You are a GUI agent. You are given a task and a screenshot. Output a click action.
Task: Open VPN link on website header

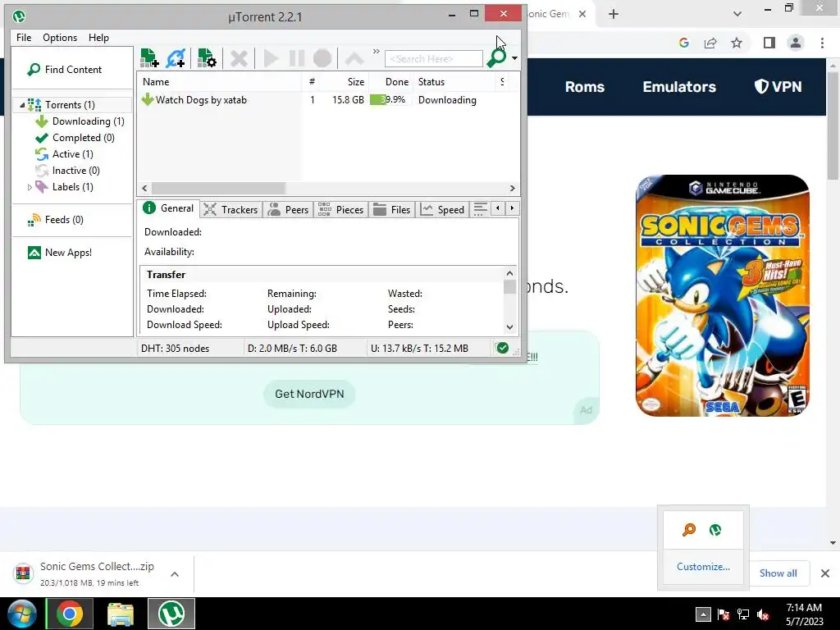778,87
